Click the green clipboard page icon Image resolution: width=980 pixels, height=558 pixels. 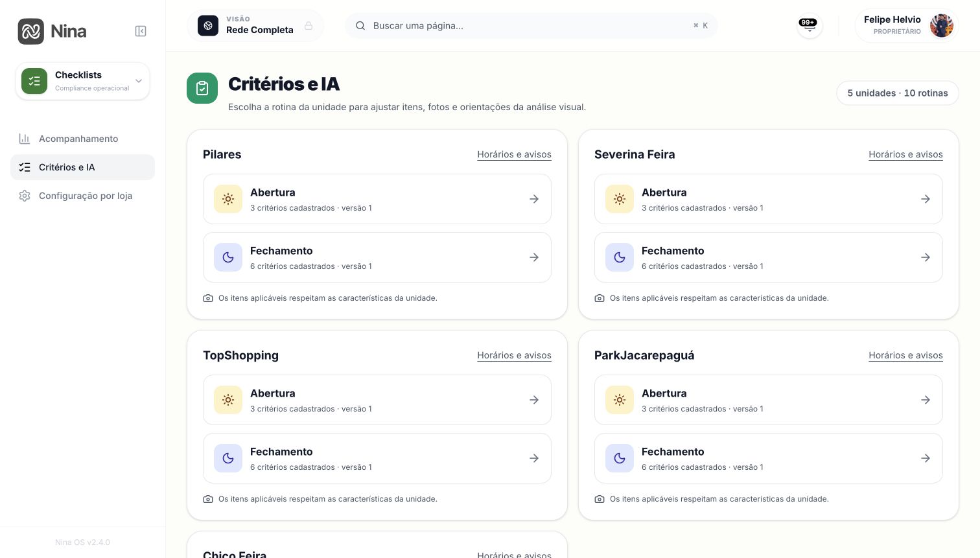click(202, 88)
